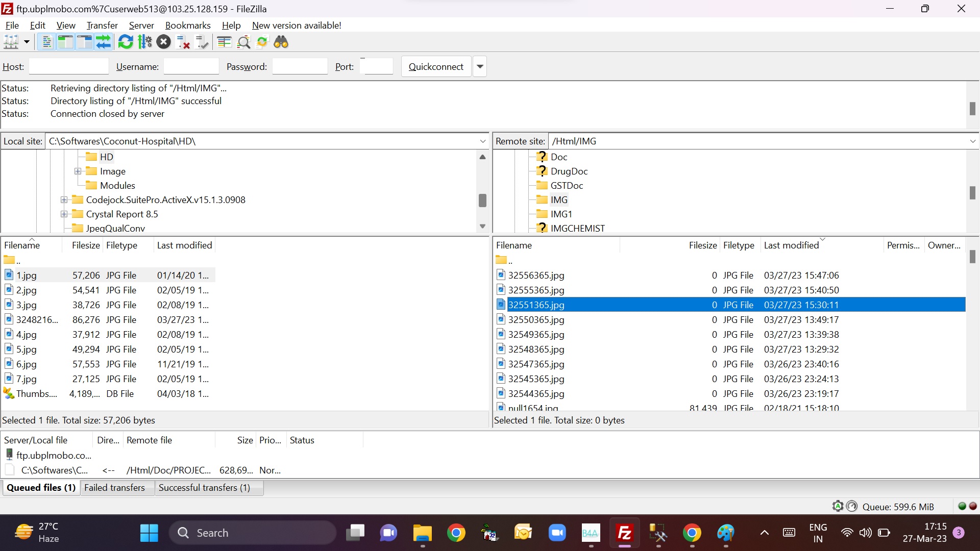Viewport: 980px width, 551px height.
Task: Click the process queue icon
Action: click(x=145, y=42)
